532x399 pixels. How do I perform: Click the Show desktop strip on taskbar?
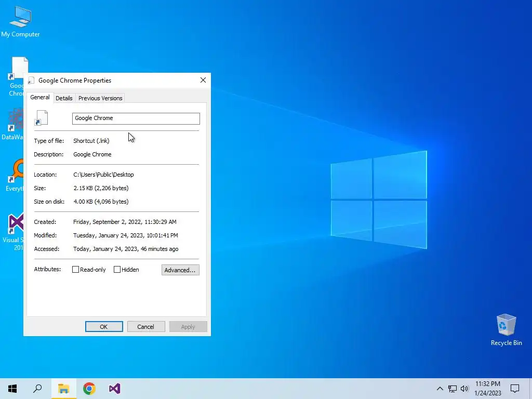point(530,389)
